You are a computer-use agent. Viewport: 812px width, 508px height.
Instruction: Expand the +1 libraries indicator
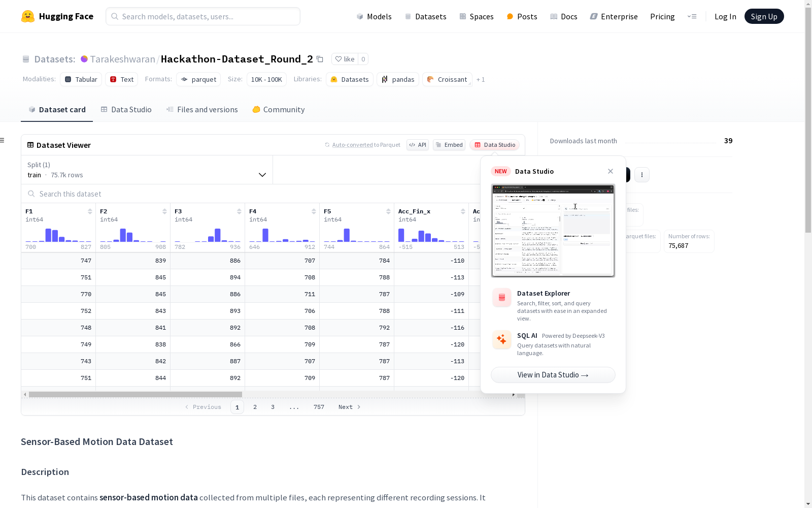pos(481,79)
